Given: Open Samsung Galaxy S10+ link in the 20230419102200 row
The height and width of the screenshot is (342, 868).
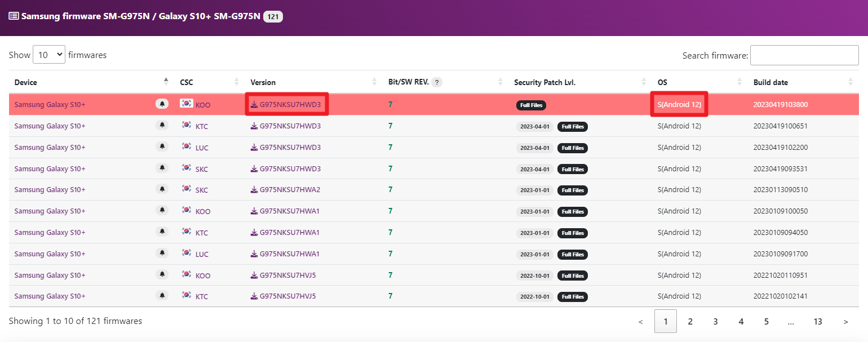Looking at the screenshot, I should 50,147.
